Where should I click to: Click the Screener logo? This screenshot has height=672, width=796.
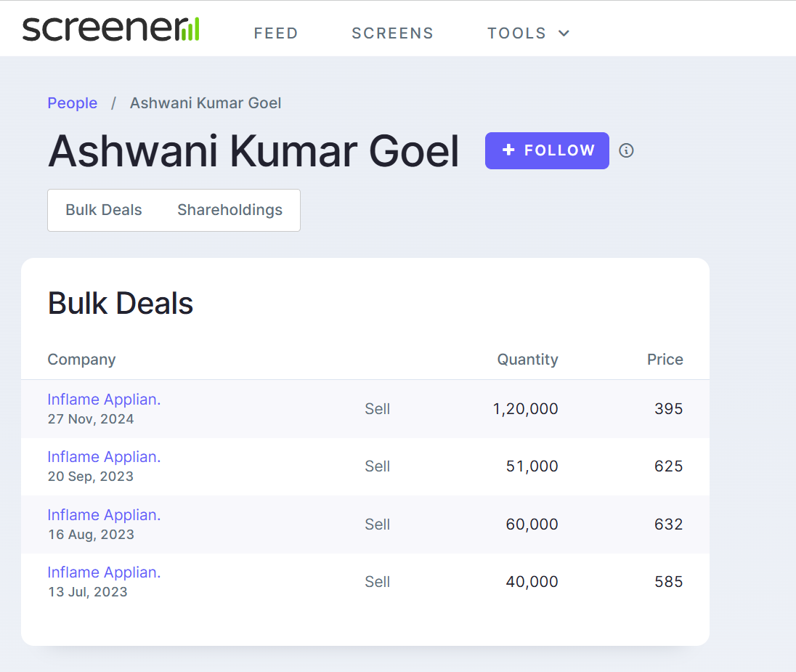point(110,29)
